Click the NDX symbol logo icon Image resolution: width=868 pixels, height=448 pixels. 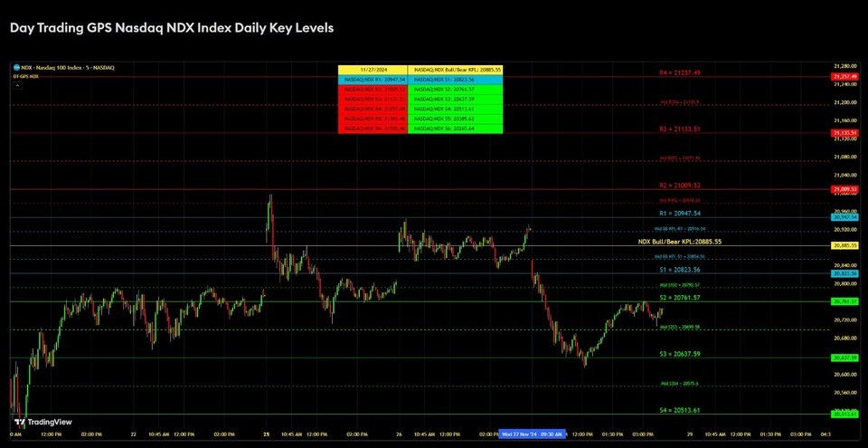[x=16, y=68]
